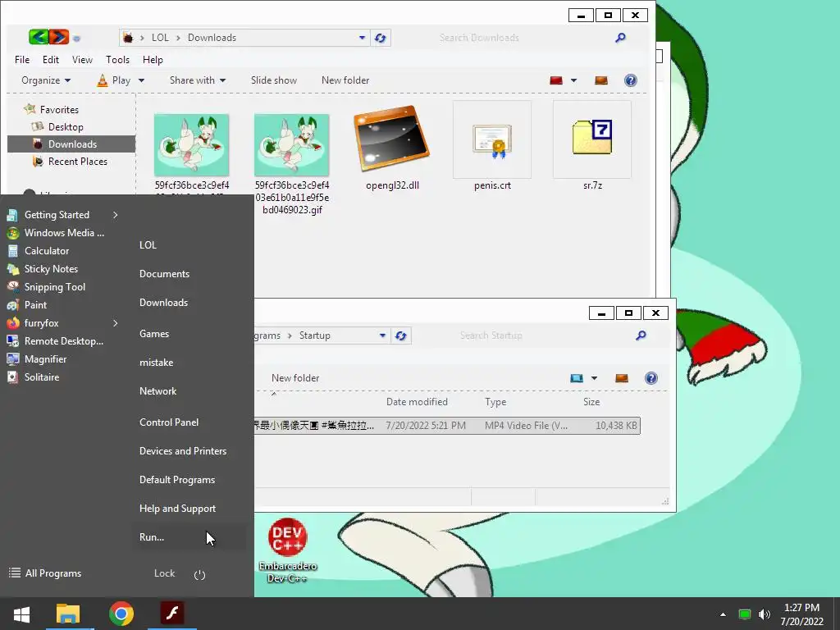Open File Explorer from the taskbar
Image resolution: width=840 pixels, height=630 pixels.
point(67,614)
